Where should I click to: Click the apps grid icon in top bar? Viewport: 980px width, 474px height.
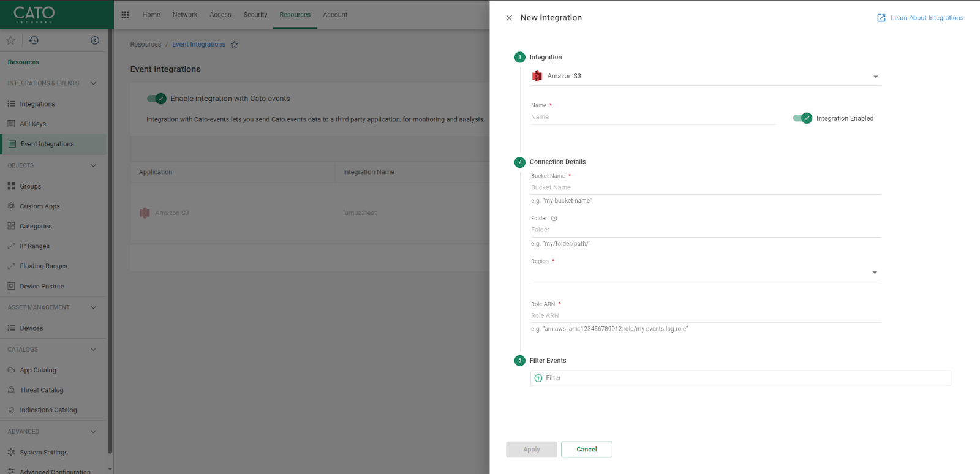coord(125,15)
